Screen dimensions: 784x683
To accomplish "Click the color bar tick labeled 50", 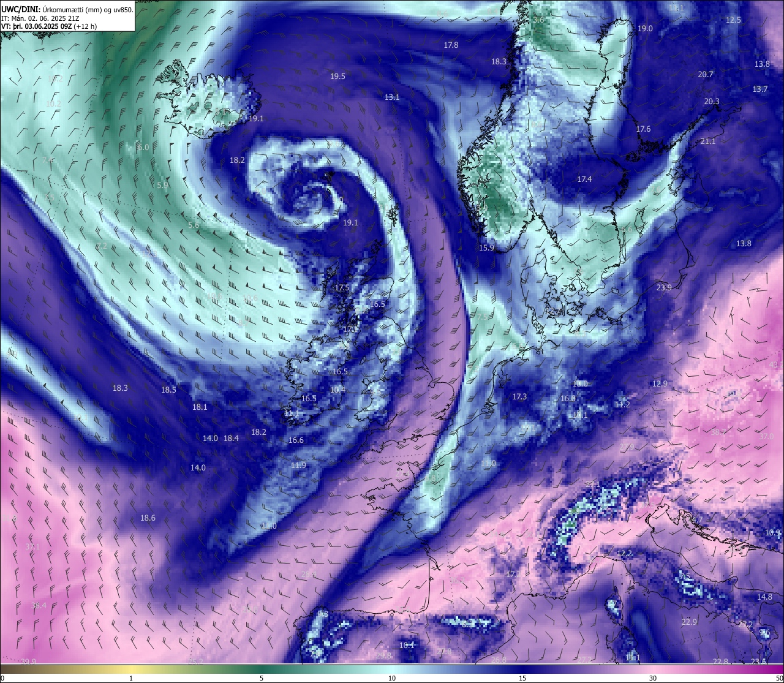I will (779, 678).
